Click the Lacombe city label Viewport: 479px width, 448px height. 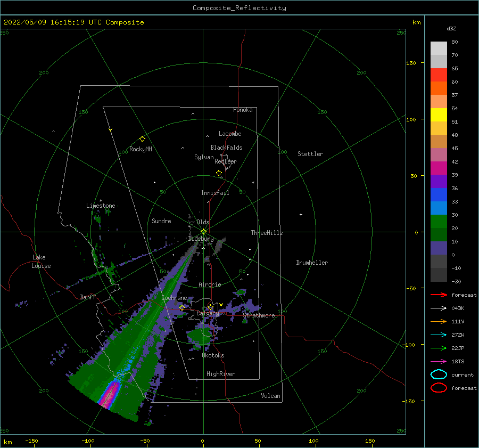click(230, 134)
